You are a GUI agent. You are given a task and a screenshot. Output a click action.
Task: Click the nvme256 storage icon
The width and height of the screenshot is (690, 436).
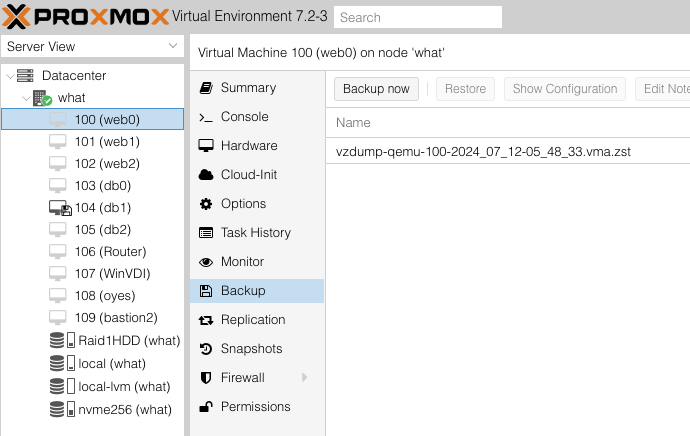(62, 409)
